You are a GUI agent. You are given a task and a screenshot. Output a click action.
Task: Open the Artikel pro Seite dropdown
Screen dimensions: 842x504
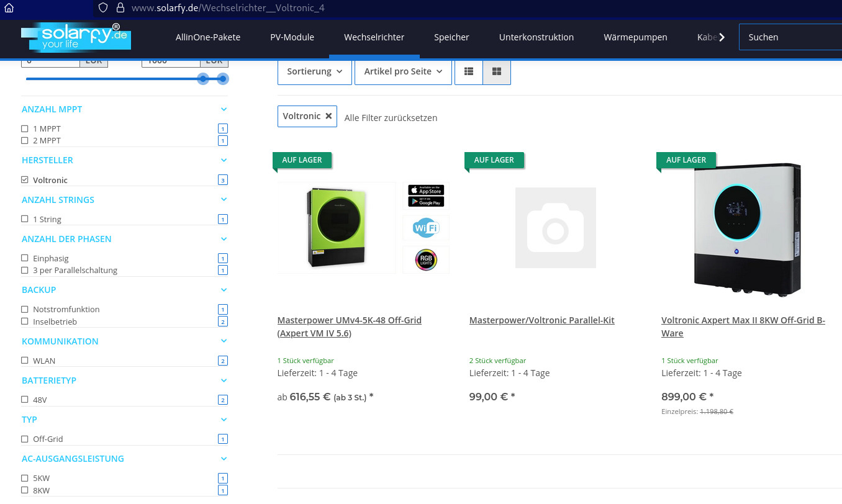click(403, 71)
